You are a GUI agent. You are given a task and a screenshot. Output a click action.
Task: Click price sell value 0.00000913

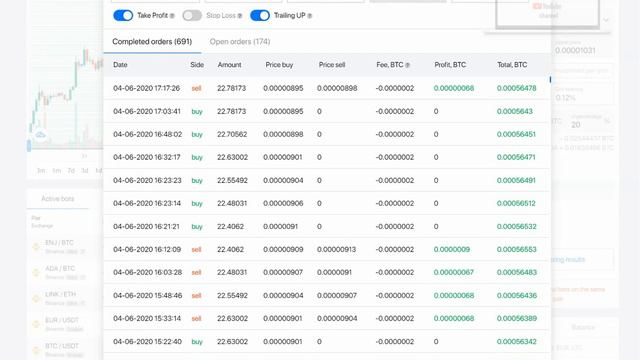click(x=336, y=249)
